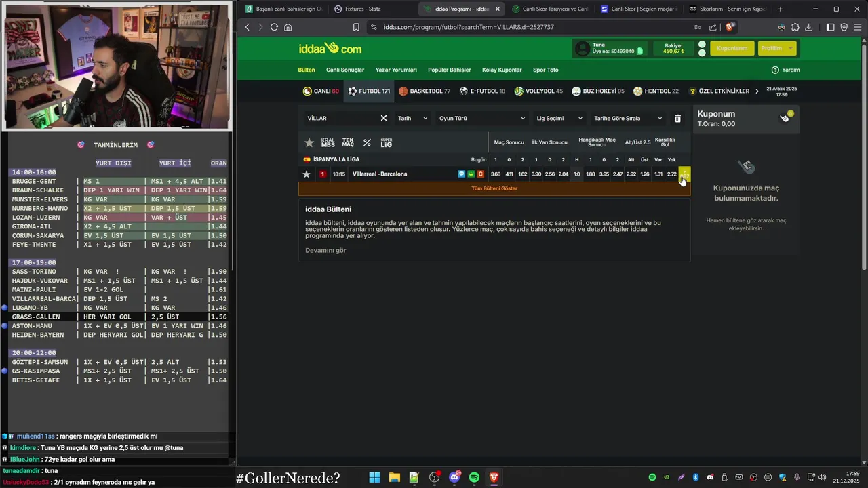
Task: Open the Tarih dropdown
Action: coord(413,118)
